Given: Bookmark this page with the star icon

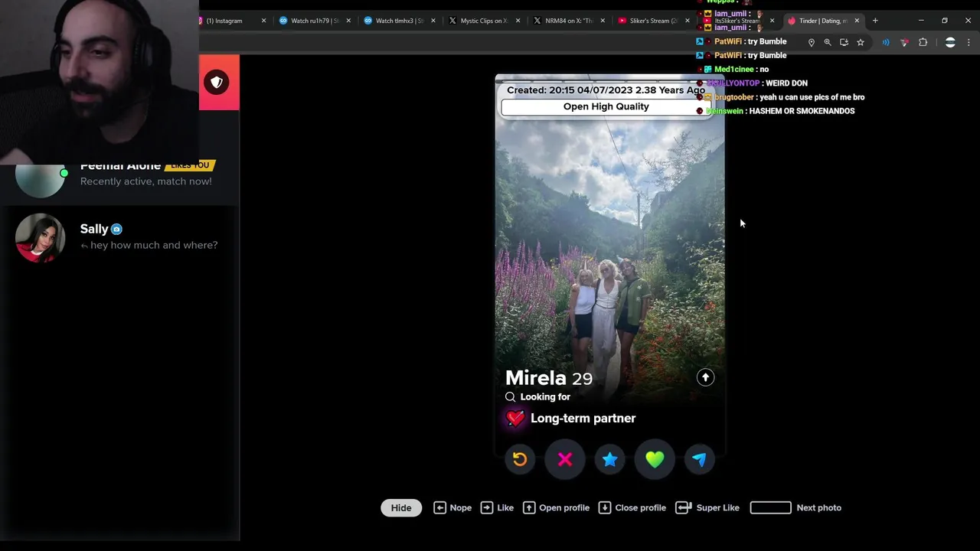Looking at the screenshot, I should (x=861, y=43).
